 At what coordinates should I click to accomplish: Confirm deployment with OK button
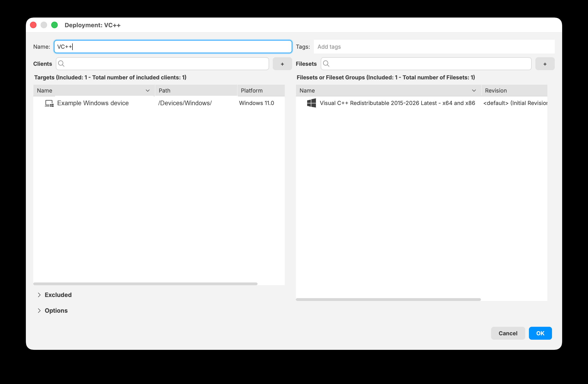pos(540,333)
